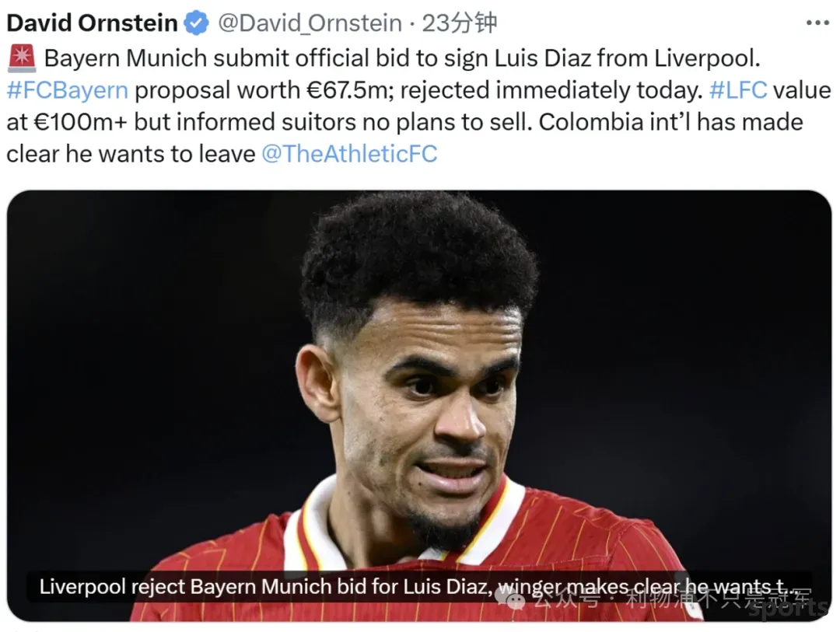The width and height of the screenshot is (840, 632).
Task: Open the #LFC hashtag
Action: (x=737, y=90)
